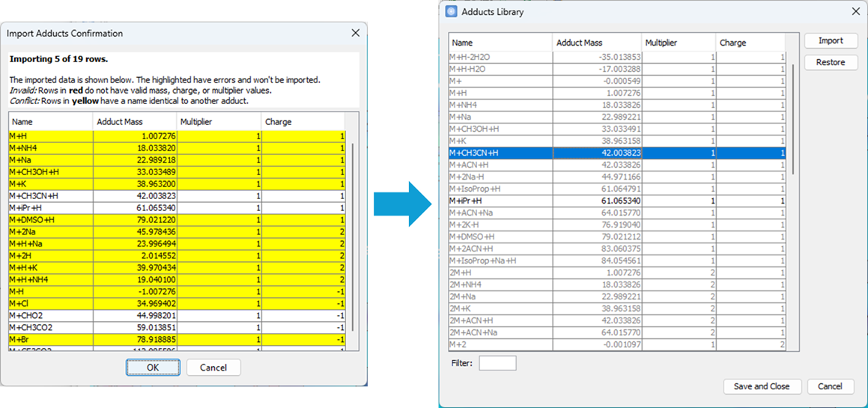Click Charge column header in Adducts Library

coord(751,43)
